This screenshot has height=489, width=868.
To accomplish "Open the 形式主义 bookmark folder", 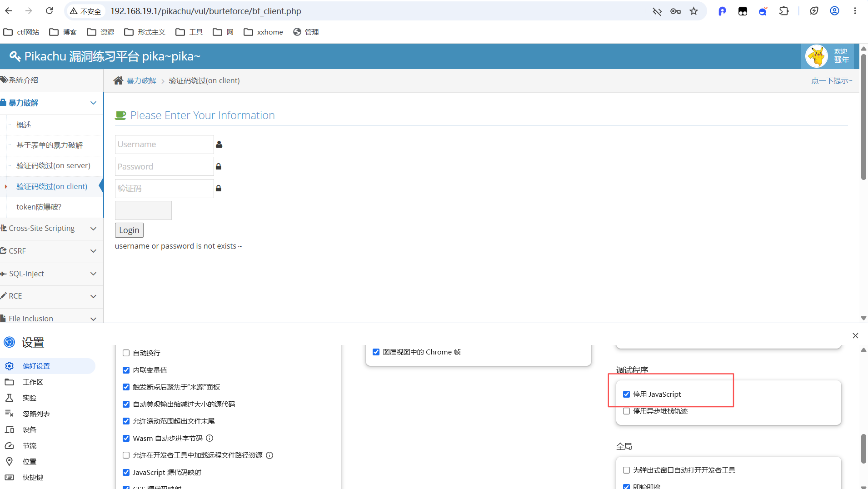I will [x=145, y=32].
